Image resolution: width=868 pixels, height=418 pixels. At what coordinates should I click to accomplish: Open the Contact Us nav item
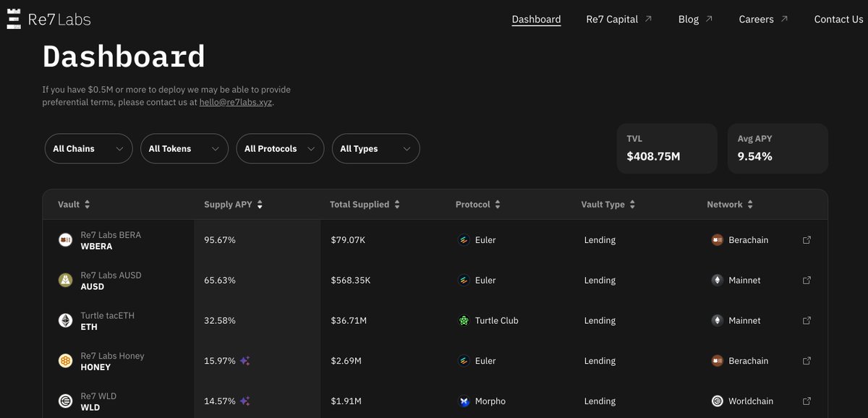(838, 20)
